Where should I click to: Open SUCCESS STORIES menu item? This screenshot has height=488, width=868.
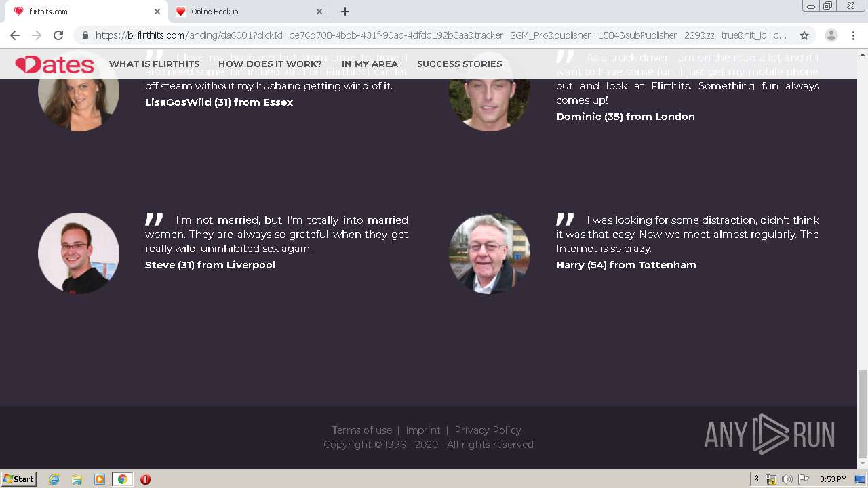(459, 64)
